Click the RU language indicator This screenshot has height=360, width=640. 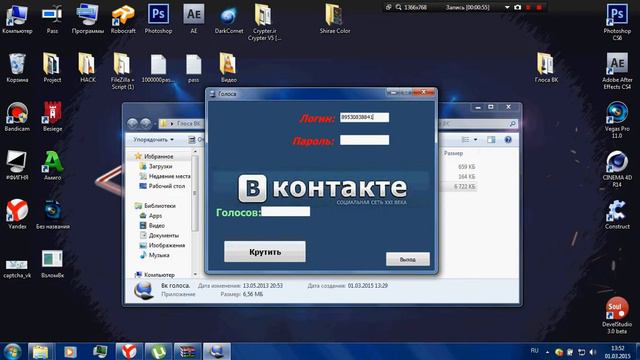click(x=534, y=351)
